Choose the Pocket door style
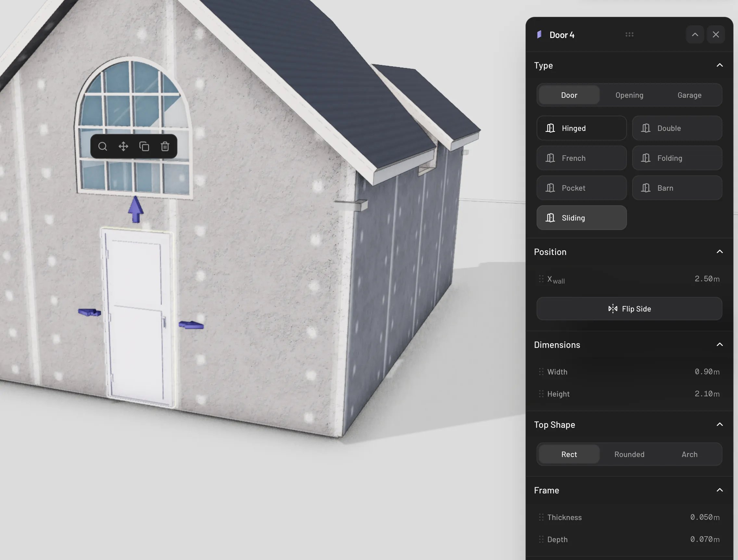The width and height of the screenshot is (738, 560). click(x=581, y=188)
